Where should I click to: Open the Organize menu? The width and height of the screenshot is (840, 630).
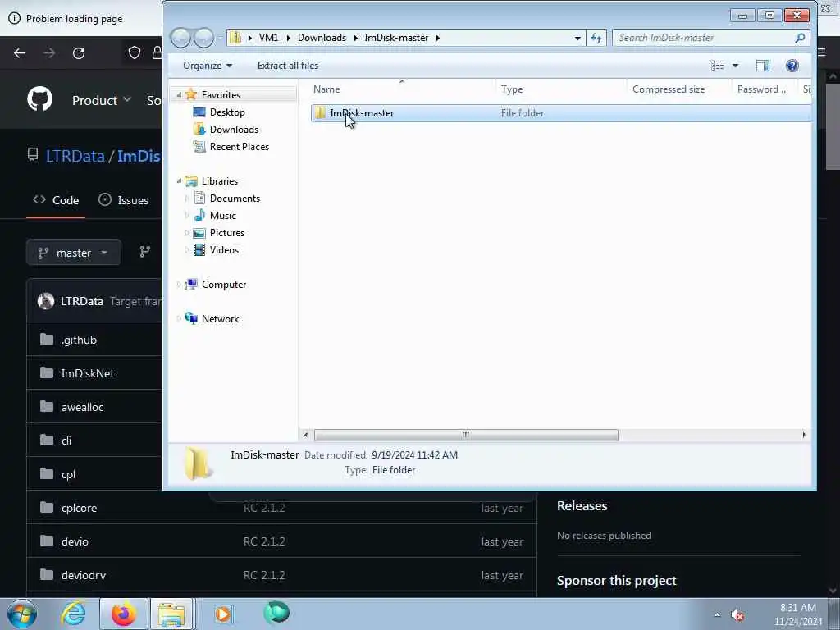[208, 66]
